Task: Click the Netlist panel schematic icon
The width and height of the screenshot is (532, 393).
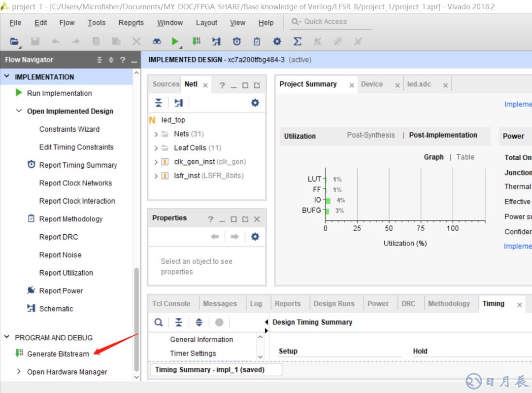Action: click(178, 103)
